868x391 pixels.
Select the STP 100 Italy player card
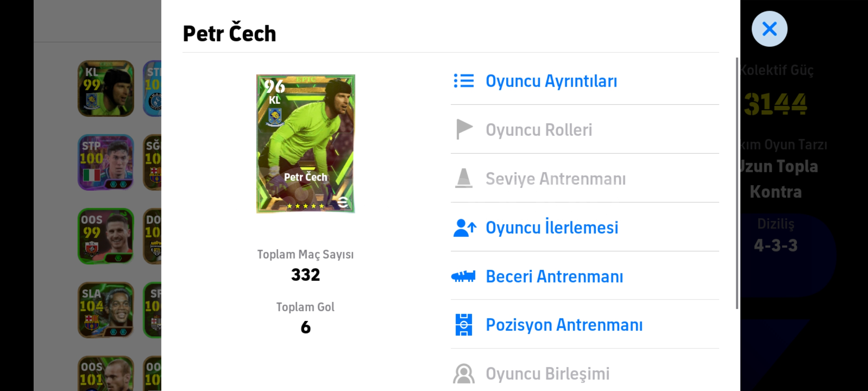pyautogui.click(x=106, y=163)
